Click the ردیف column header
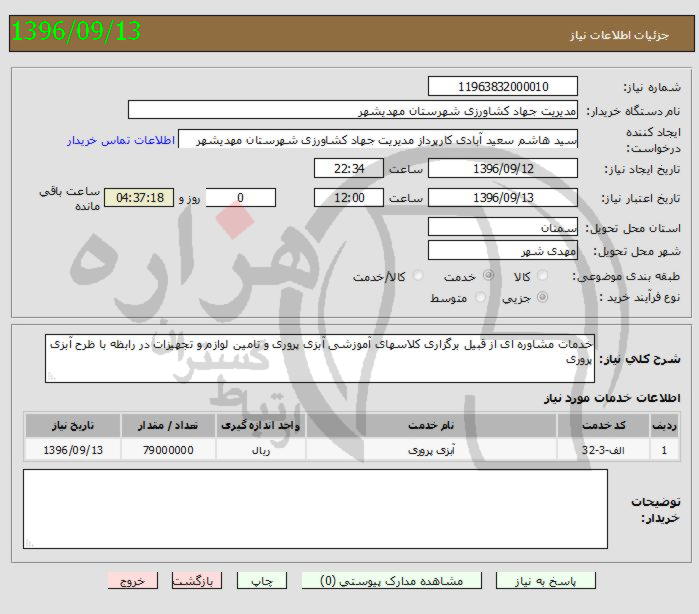The image size is (699, 614). (x=664, y=425)
